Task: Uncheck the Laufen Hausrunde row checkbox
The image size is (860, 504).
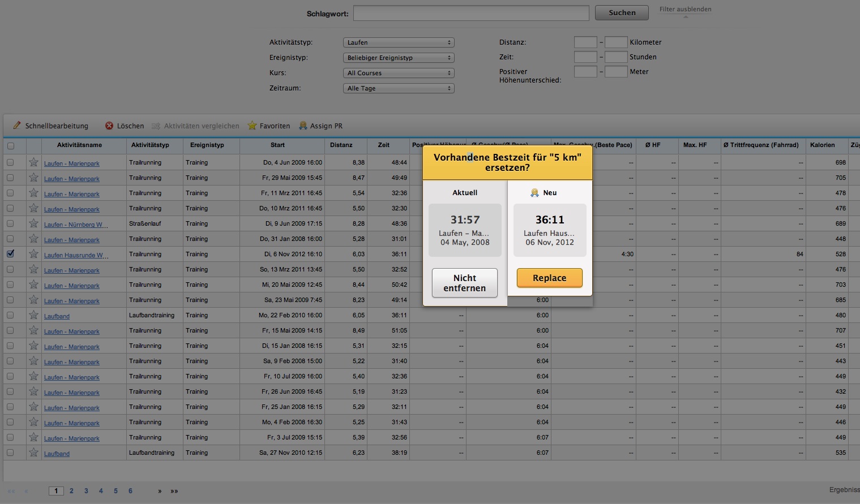Action: (10, 254)
